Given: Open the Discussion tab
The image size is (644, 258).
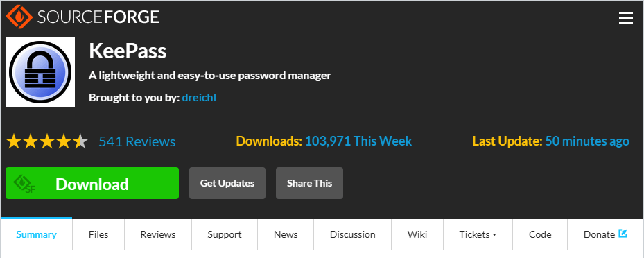Looking at the screenshot, I should click(x=353, y=234).
